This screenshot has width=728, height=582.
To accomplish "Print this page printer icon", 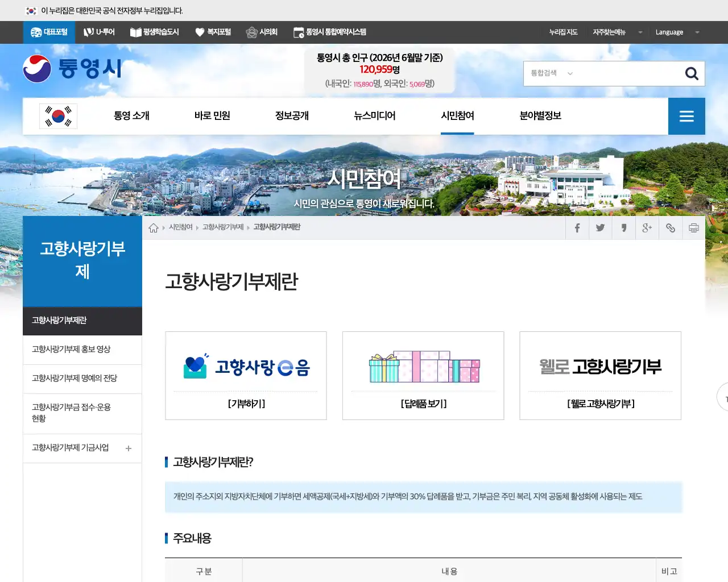I will [x=694, y=228].
